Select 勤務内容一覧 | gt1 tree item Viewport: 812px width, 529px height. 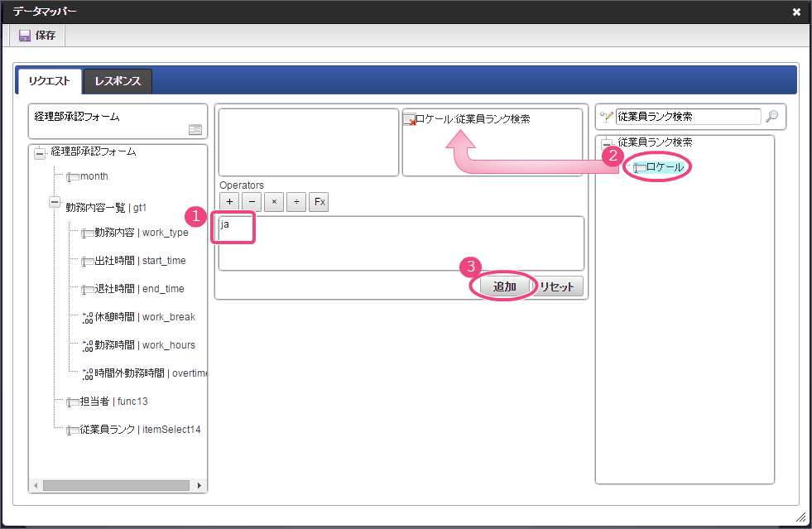click(106, 208)
